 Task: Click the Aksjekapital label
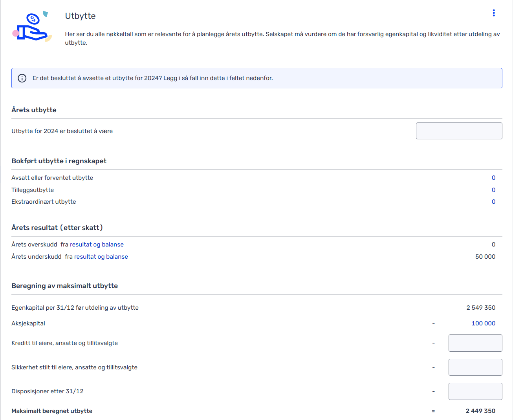(x=28, y=323)
